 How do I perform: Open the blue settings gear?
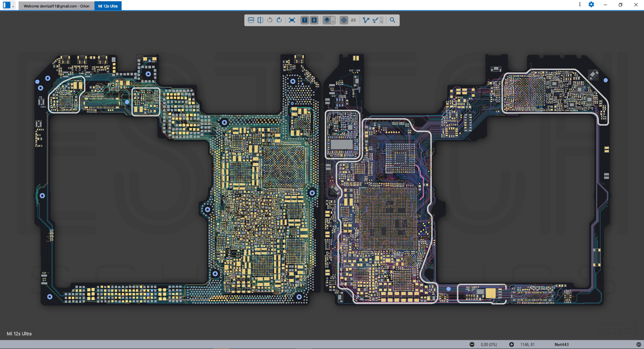coord(591,5)
